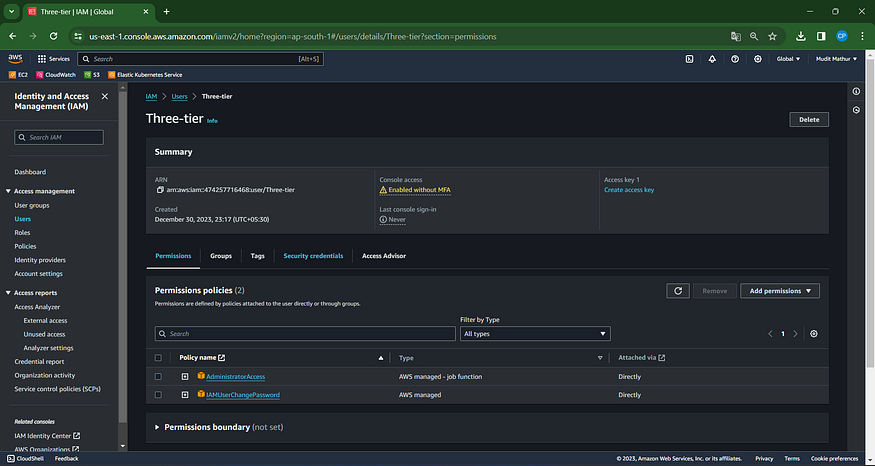
Task: Open CloudShell from the footer
Action: (x=27, y=459)
